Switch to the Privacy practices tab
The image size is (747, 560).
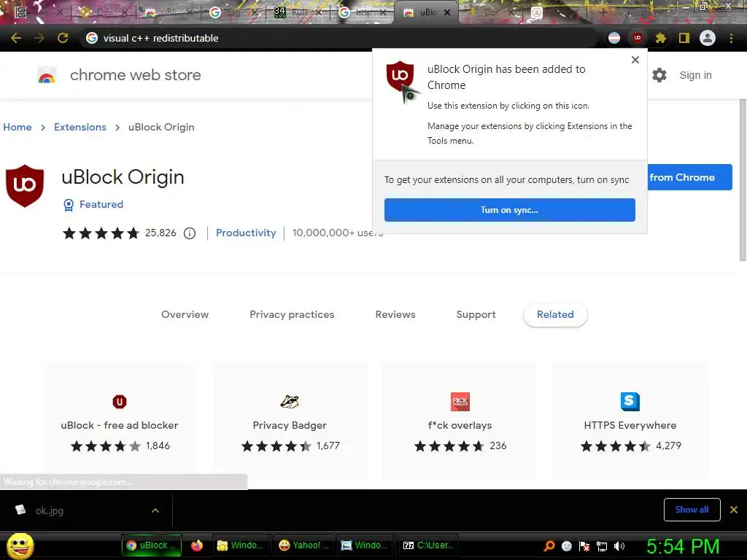292,314
